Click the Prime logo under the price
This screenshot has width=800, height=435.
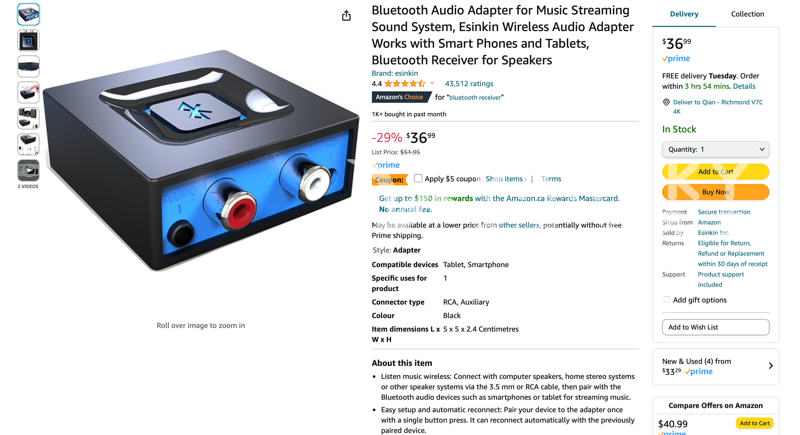click(x=386, y=165)
